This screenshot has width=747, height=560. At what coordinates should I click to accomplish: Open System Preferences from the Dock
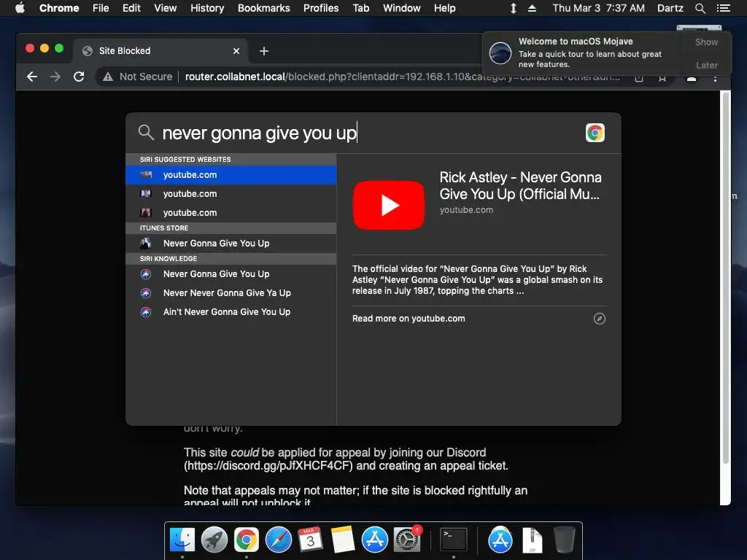[407, 540]
